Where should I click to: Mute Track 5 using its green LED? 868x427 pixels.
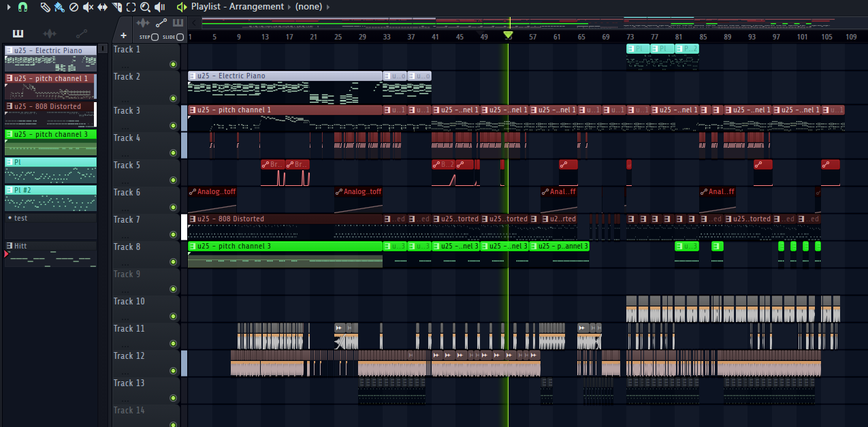(173, 174)
